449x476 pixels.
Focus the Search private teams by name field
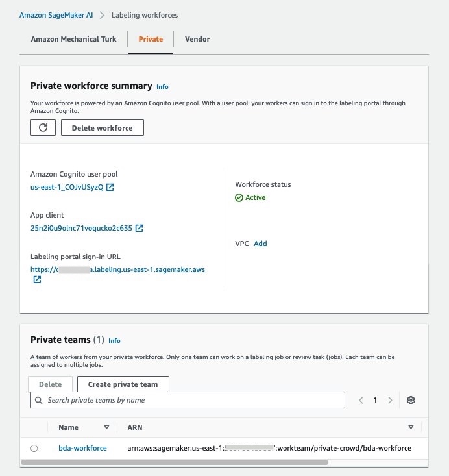point(188,400)
